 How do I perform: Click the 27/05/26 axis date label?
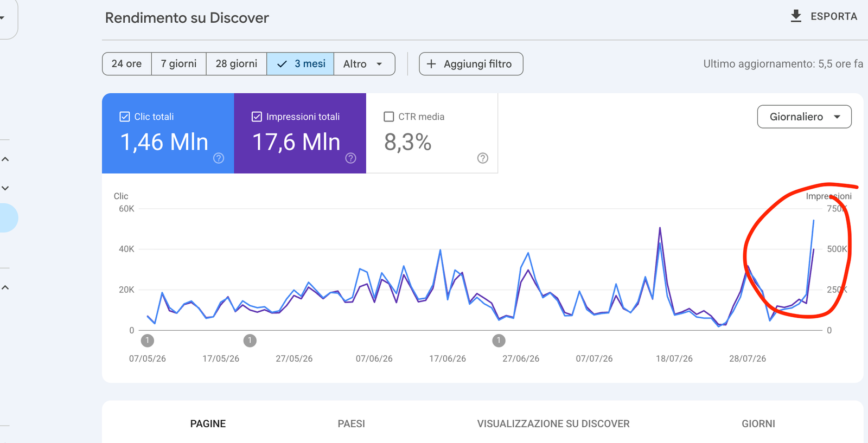(294, 358)
